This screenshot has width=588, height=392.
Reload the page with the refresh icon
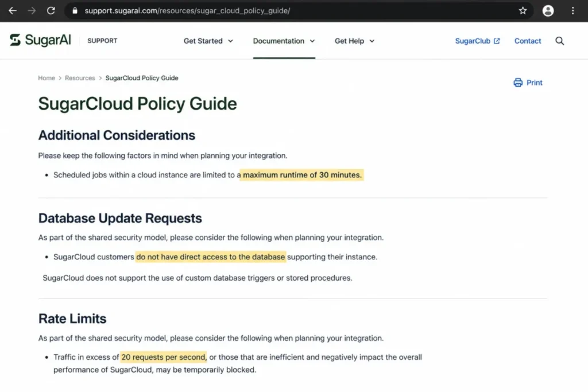pos(51,10)
